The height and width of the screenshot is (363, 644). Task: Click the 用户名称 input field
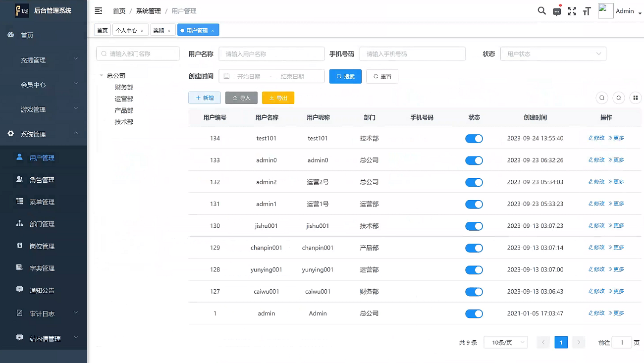pyautogui.click(x=271, y=54)
